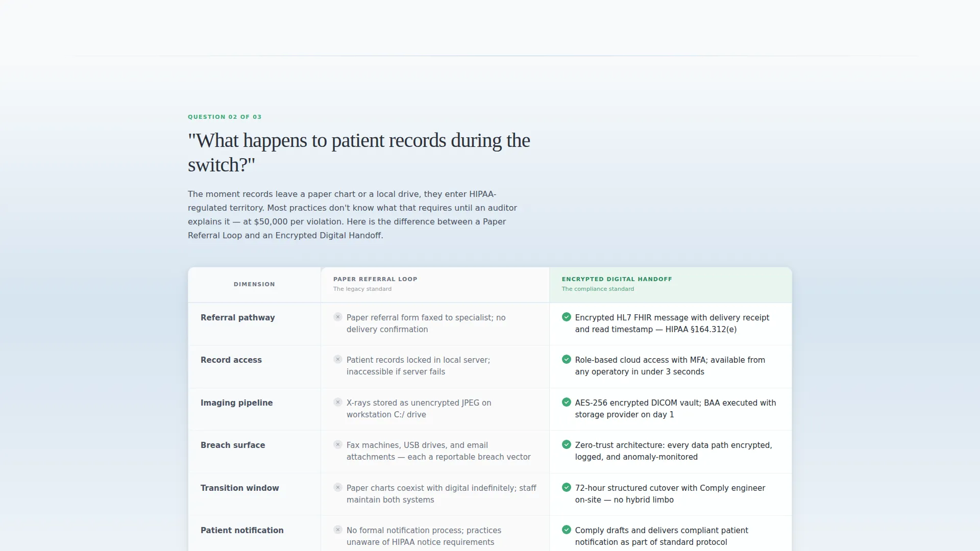The image size is (980, 551).
Task: Click the cell text 'AES-256 encrypted DICOM vault'
Action: pos(675,409)
